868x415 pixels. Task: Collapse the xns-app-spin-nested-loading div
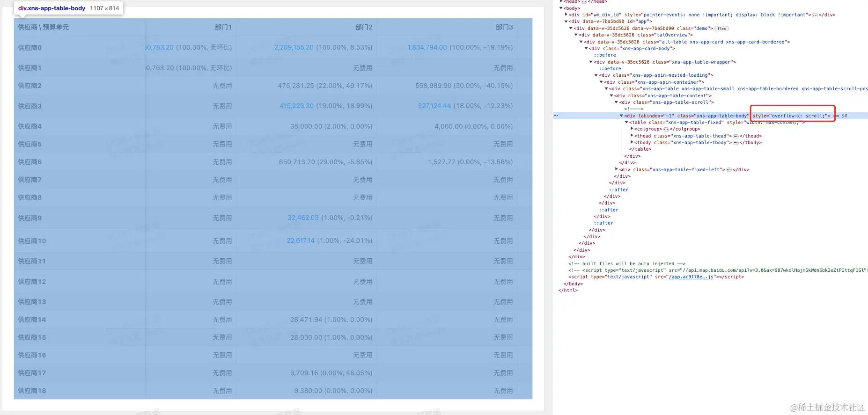(596, 75)
